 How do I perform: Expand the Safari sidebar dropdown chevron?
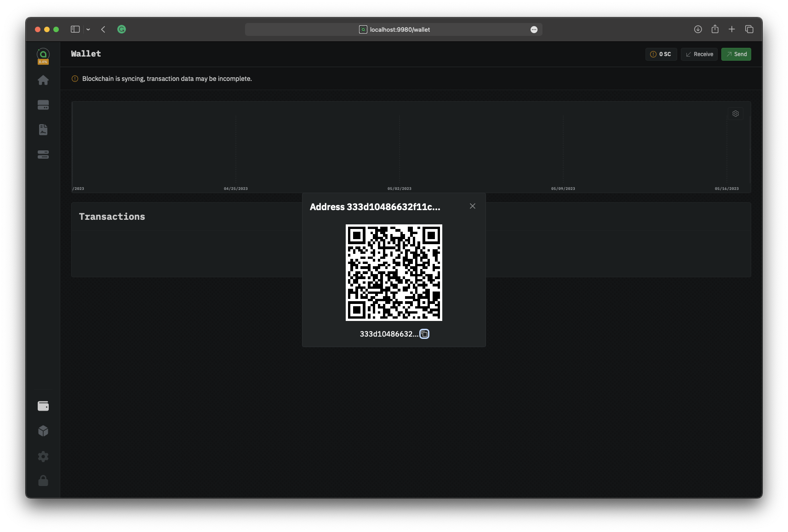click(88, 29)
